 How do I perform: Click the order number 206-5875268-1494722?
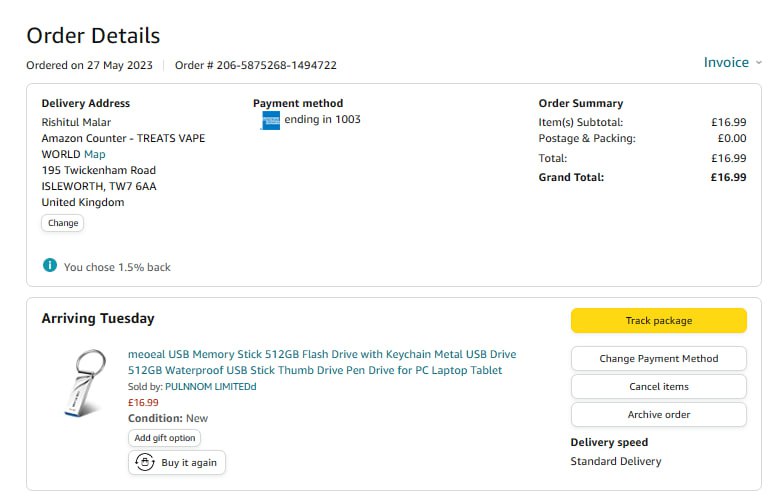coord(276,66)
